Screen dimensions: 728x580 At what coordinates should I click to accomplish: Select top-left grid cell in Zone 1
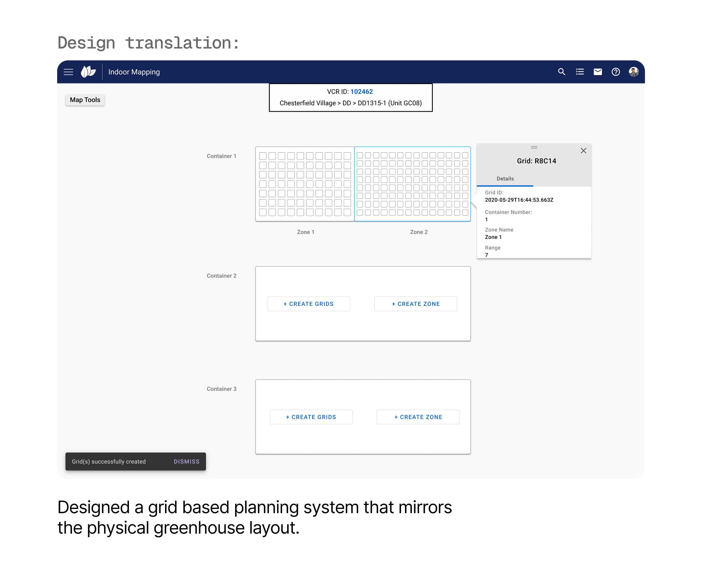(263, 156)
